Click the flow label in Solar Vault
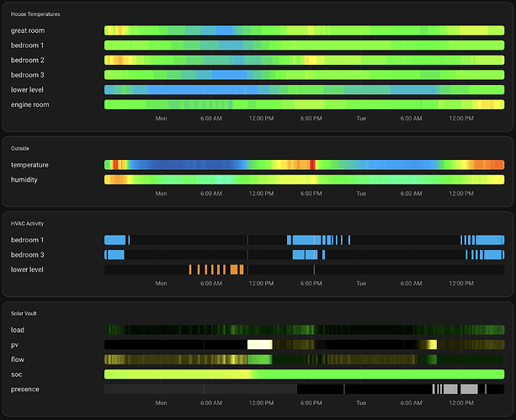Viewport: 516px width, 420px height. click(18, 359)
